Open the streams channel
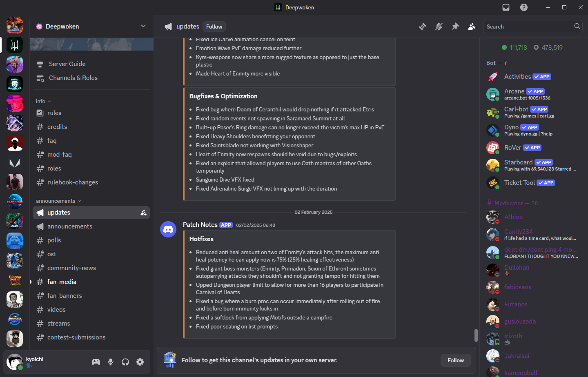The image size is (588, 377). coord(91,324)
